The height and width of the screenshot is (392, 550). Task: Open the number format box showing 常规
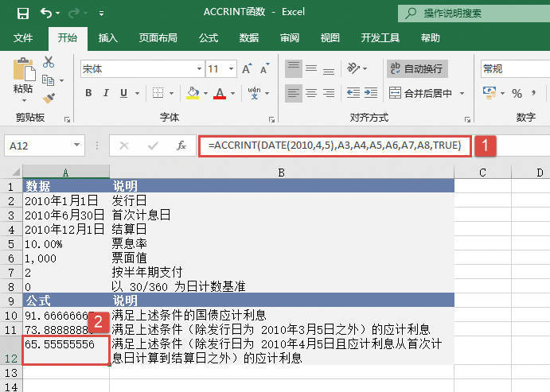tap(515, 68)
